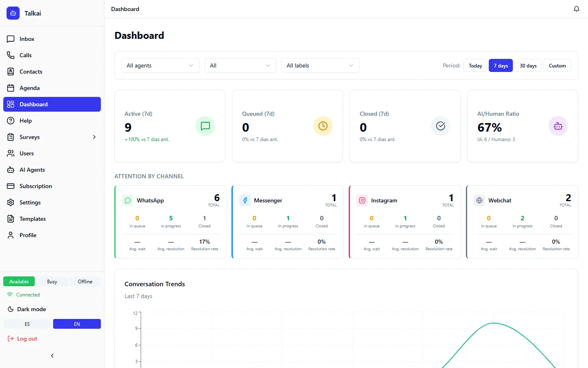The width and height of the screenshot is (588, 368).
Task: Click "+100% vs 7 días ant." text
Action: (147, 139)
